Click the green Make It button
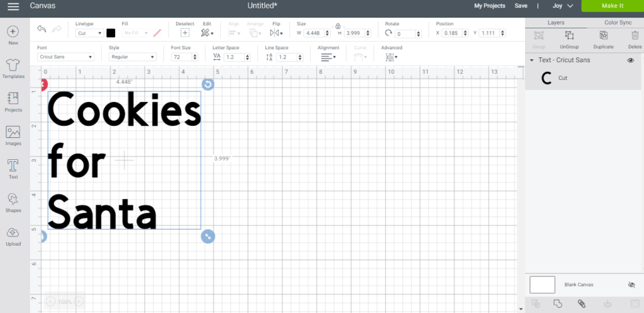Image resolution: width=644 pixels, height=313 pixels. point(613,6)
